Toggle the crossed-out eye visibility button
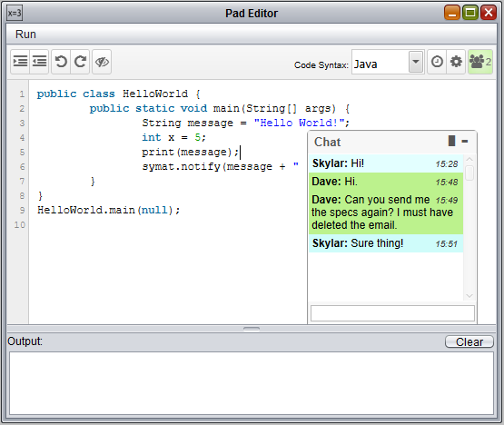This screenshot has width=504, height=425. pyautogui.click(x=102, y=62)
